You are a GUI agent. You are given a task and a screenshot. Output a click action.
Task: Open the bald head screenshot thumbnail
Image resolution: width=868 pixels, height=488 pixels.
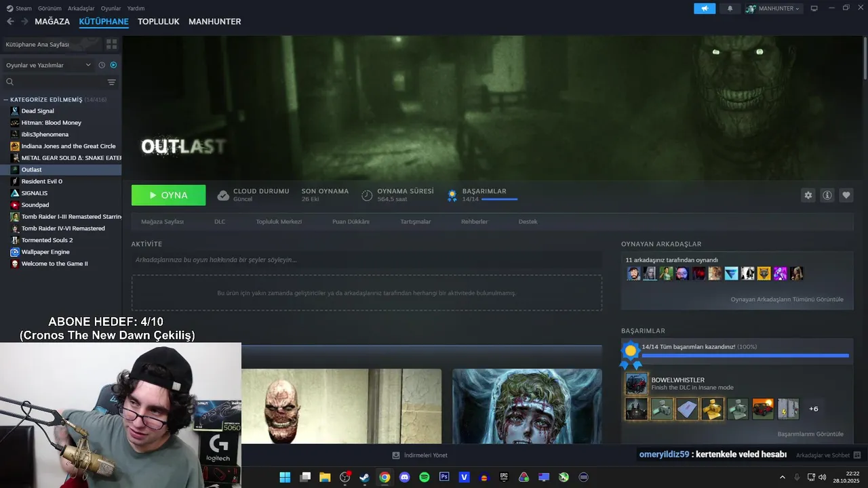coord(341,406)
